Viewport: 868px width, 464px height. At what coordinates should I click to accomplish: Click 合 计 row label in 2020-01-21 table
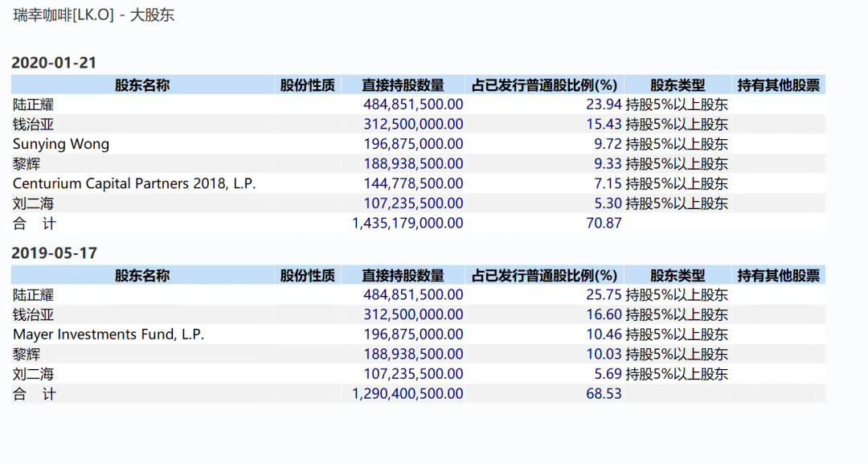coord(35,224)
